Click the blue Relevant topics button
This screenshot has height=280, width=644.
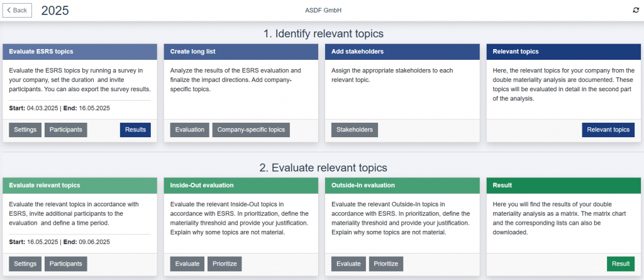(x=608, y=130)
